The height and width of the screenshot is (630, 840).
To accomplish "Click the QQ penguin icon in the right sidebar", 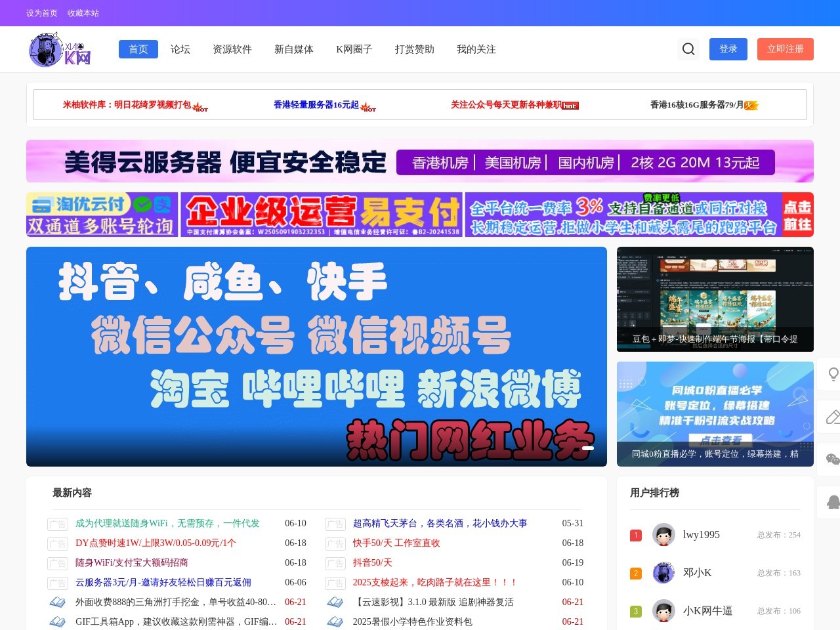I will point(833,502).
